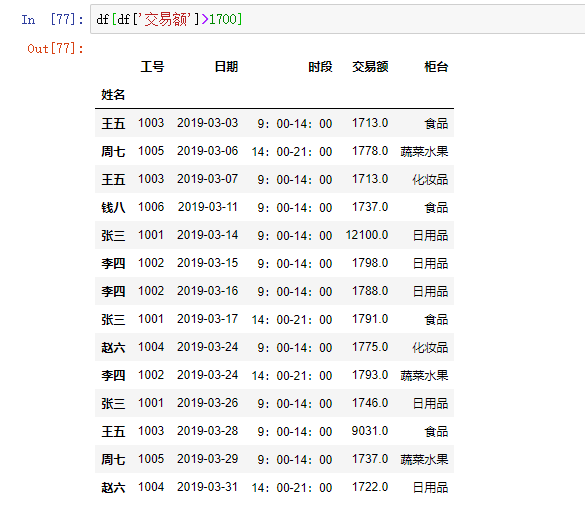Click the value 12100.0 in 交易额

[x=367, y=235]
